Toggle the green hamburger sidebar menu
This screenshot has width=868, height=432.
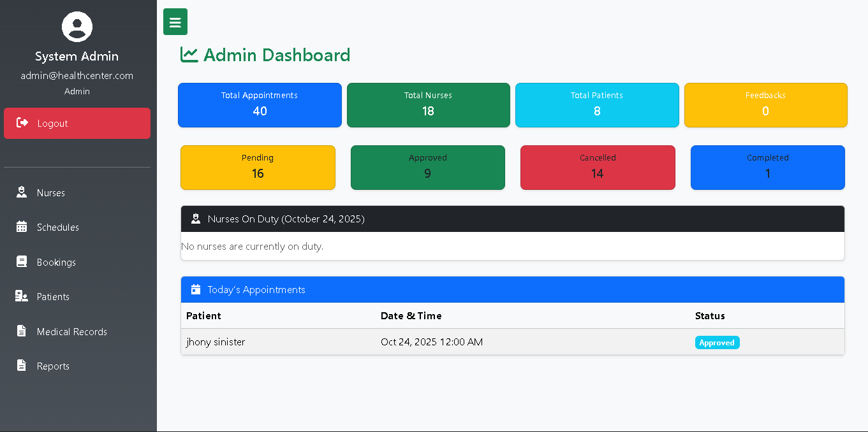point(175,21)
